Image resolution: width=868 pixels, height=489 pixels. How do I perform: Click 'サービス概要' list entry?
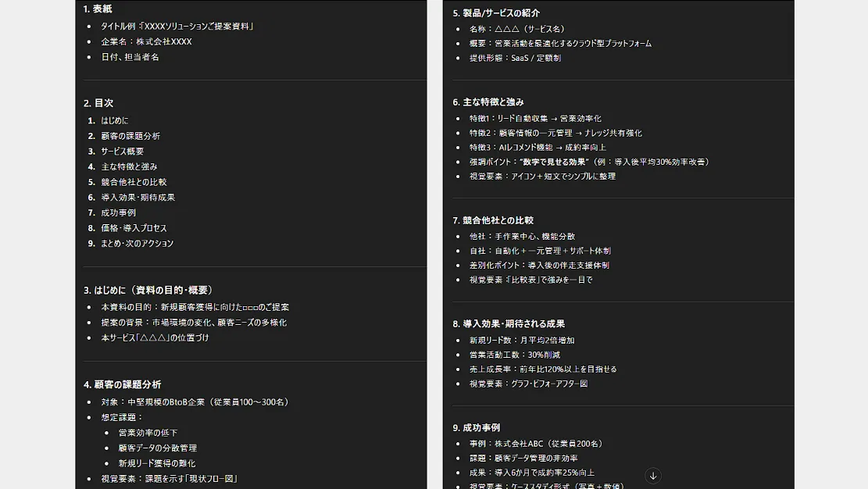pyautogui.click(x=122, y=152)
